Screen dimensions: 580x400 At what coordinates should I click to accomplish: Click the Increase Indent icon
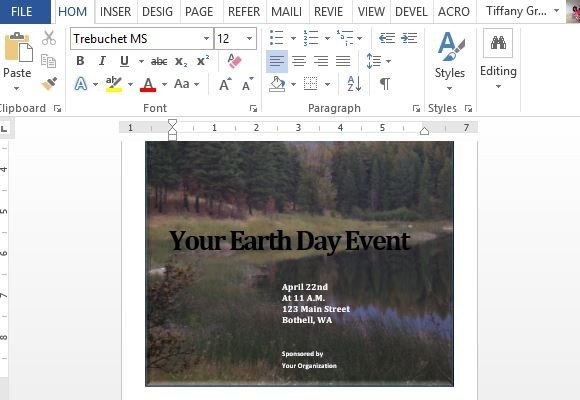coord(409,38)
